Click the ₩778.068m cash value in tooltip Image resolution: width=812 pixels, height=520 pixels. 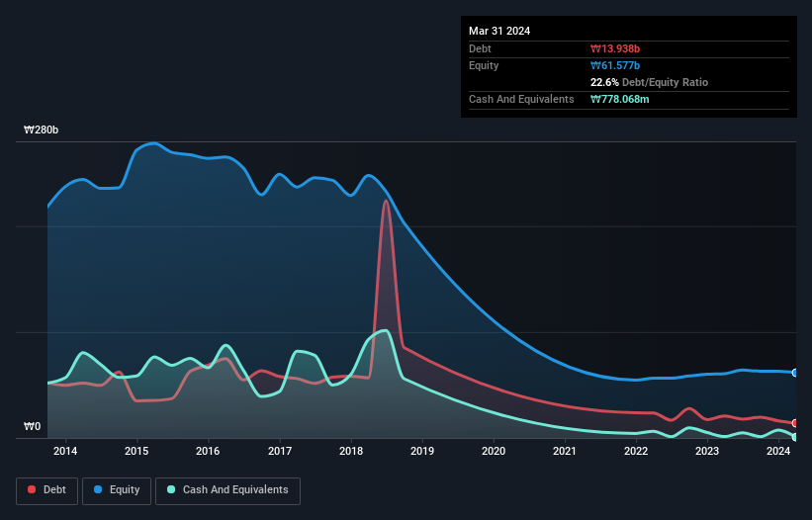click(x=619, y=99)
